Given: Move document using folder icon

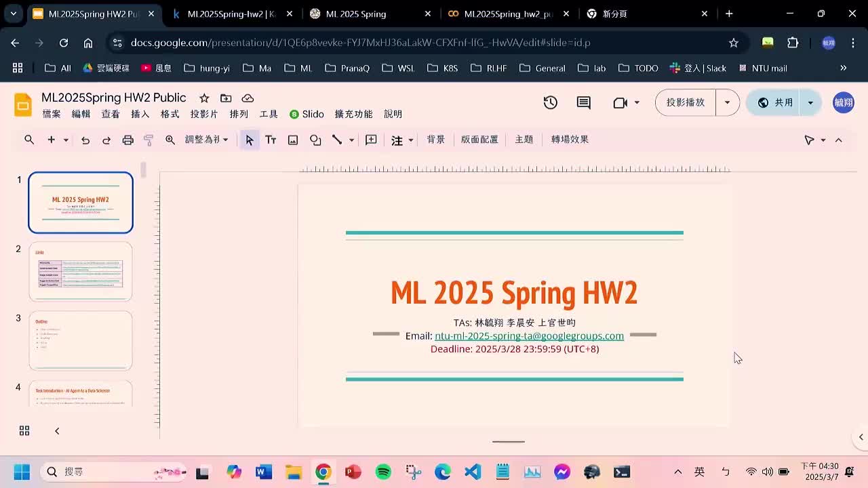Looking at the screenshot, I should click(226, 98).
